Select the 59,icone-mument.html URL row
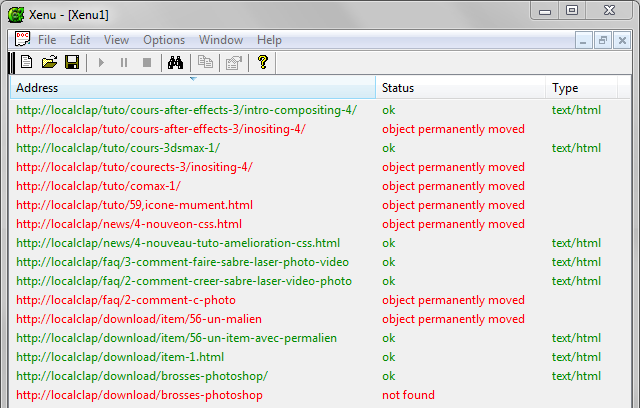 [x=134, y=205]
